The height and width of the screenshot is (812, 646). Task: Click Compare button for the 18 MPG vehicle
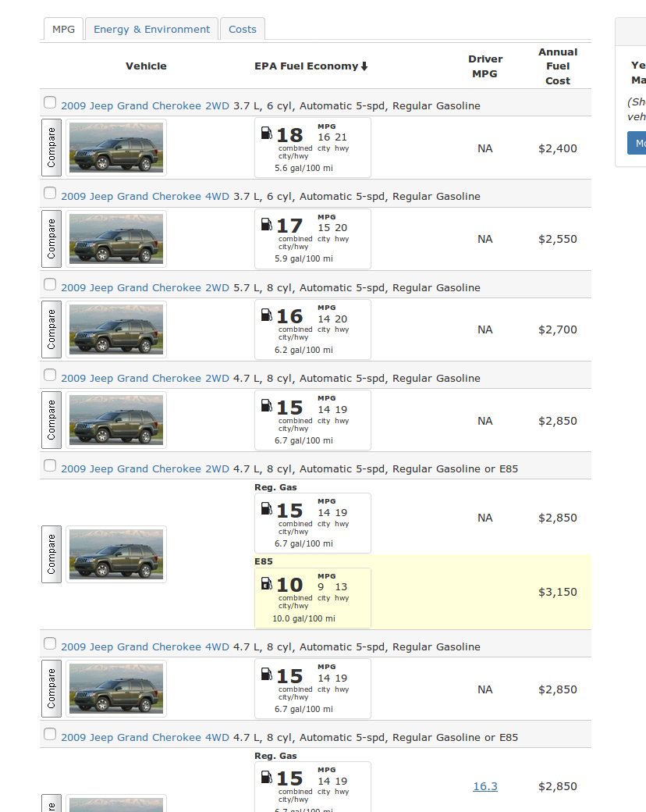[51, 148]
